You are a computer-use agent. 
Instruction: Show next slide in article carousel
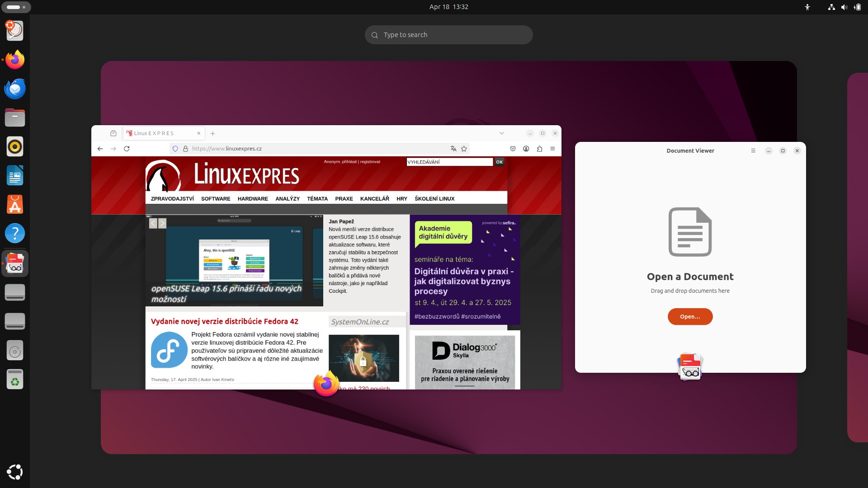coord(162,223)
